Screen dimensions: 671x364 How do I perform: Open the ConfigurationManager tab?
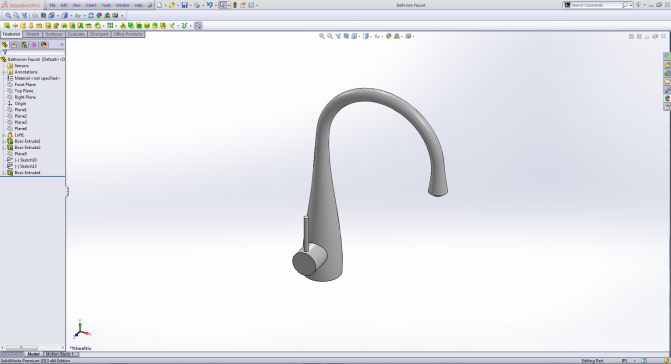(x=24, y=44)
